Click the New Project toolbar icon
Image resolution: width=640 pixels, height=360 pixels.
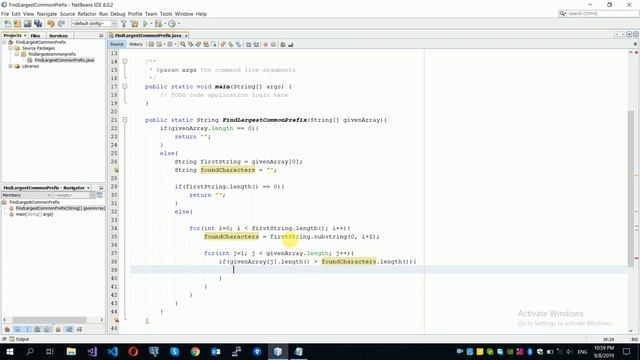[x=18, y=24]
